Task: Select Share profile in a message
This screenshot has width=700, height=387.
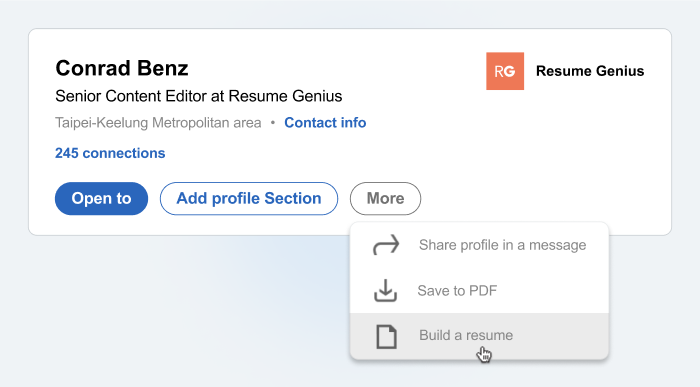Action: point(479,245)
